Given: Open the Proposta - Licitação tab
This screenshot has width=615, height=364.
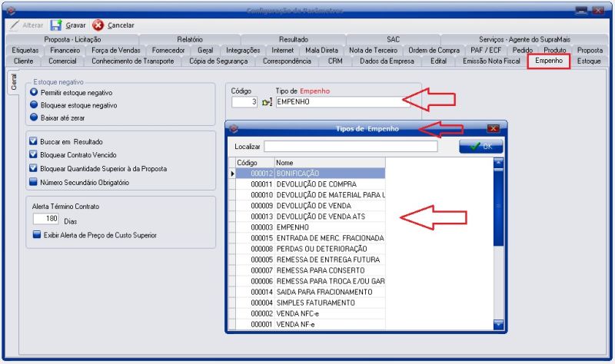Looking at the screenshot, I should pyautogui.click(x=72, y=40).
